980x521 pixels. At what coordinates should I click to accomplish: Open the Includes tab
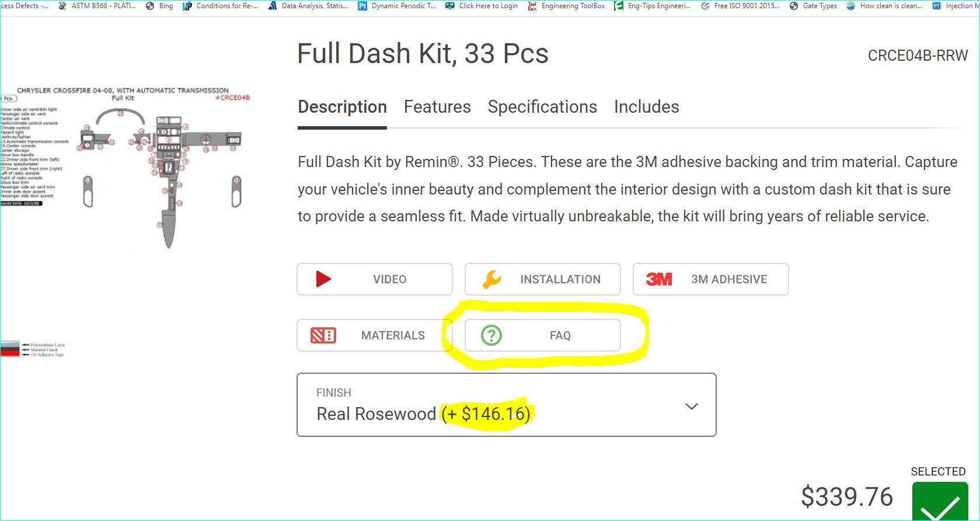coord(646,107)
